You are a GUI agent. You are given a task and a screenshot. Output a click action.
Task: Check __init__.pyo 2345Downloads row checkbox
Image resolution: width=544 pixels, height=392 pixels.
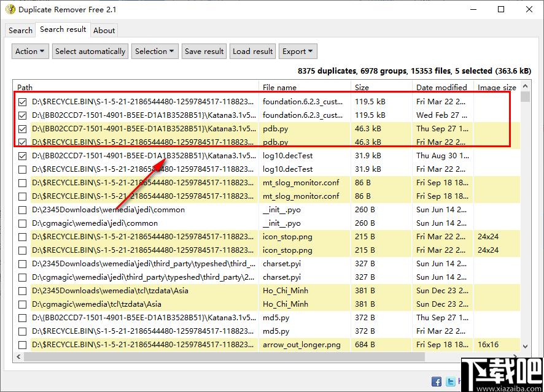click(23, 210)
